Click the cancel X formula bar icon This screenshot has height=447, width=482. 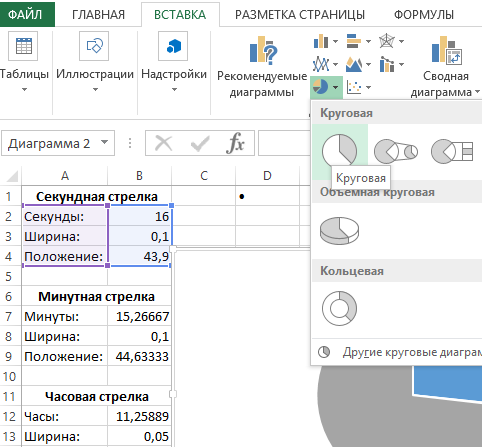(163, 144)
